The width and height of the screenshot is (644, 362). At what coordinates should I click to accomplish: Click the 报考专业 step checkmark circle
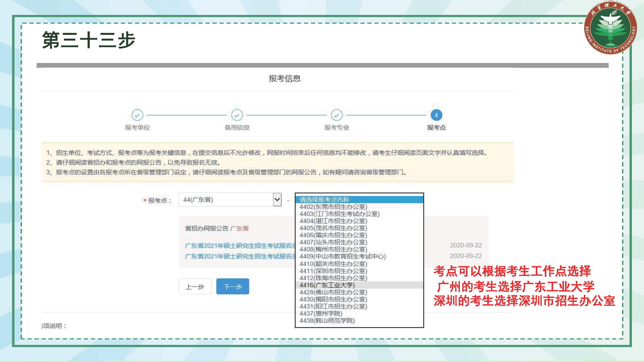click(336, 115)
